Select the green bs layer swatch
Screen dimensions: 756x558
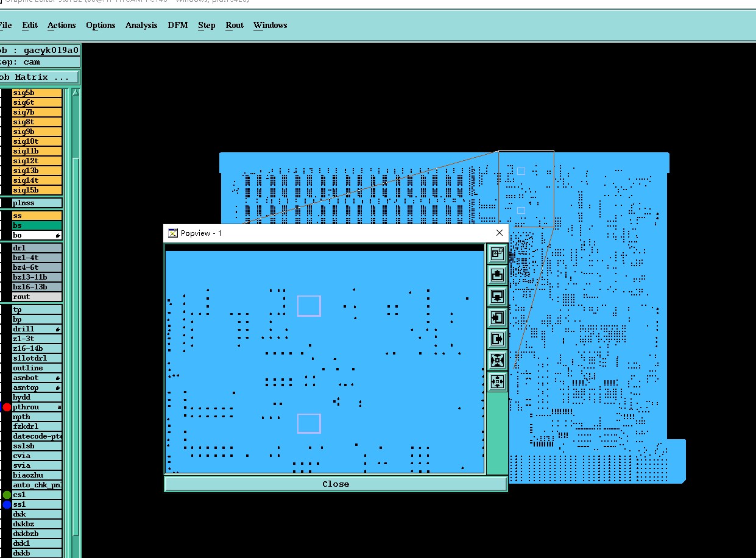tap(37, 225)
